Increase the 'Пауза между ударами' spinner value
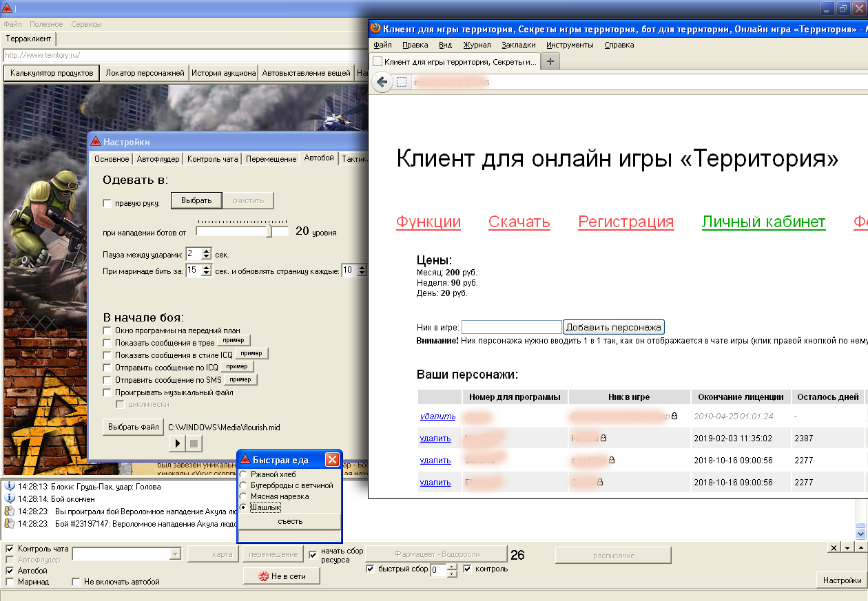The image size is (868, 601). point(206,251)
